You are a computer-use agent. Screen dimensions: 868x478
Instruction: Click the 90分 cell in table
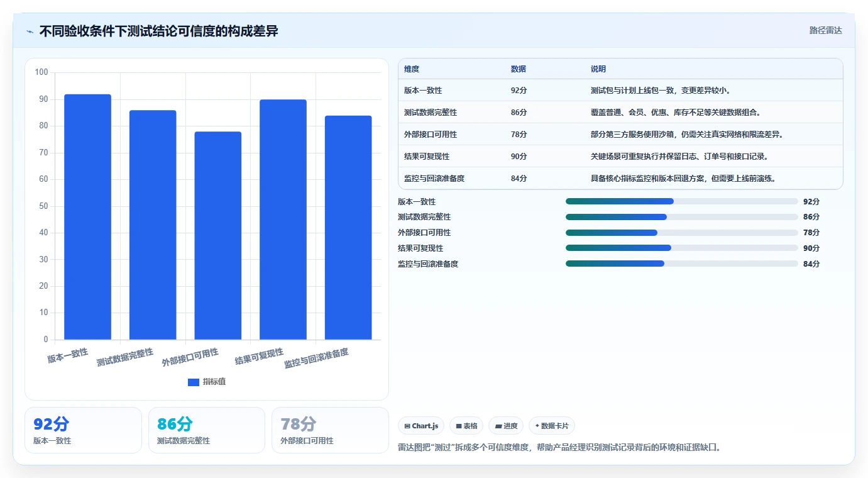[x=519, y=157]
